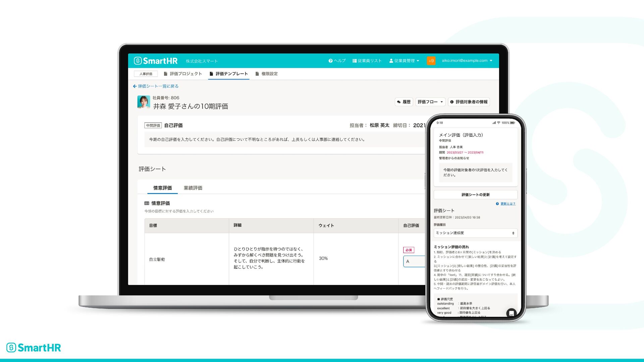Open the 評価フロー dropdown
644x362 pixels.
pyautogui.click(x=430, y=102)
